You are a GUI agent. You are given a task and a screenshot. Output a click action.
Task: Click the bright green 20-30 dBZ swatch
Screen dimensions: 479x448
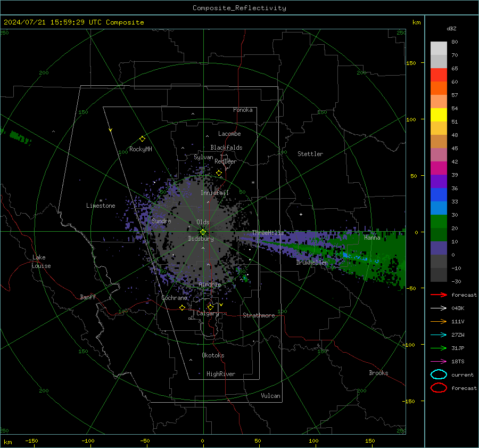(x=439, y=222)
